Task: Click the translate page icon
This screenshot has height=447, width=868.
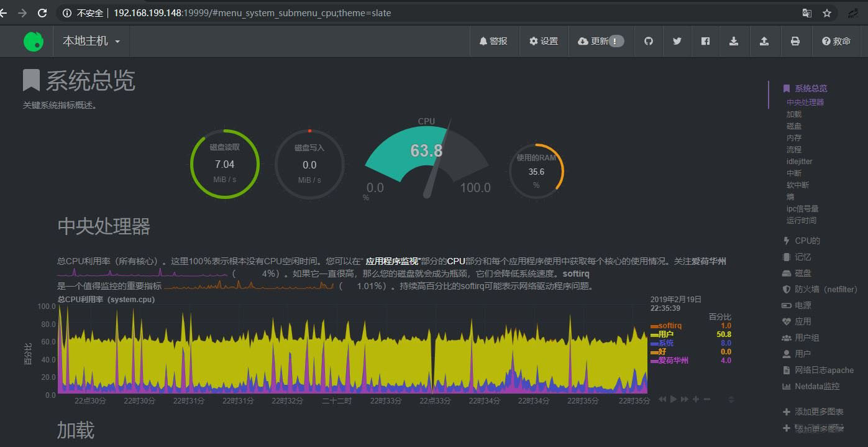Action: (806, 12)
